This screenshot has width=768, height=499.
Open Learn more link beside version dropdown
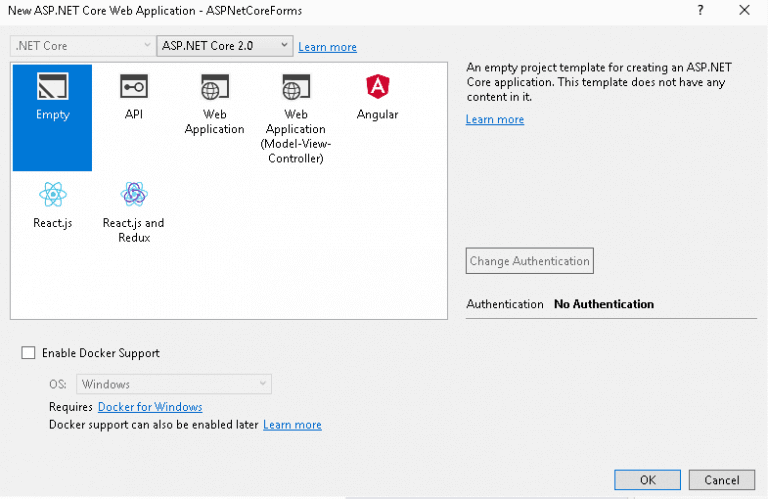pos(327,47)
